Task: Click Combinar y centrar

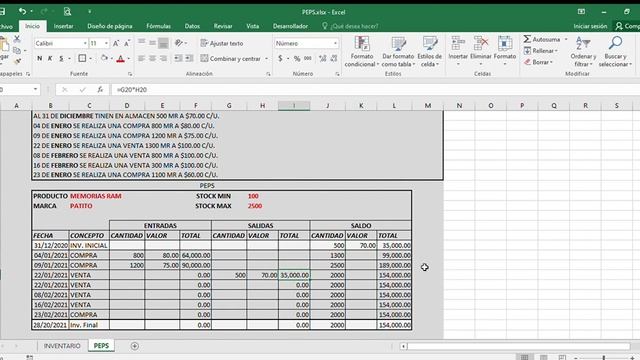Action: click(x=231, y=59)
